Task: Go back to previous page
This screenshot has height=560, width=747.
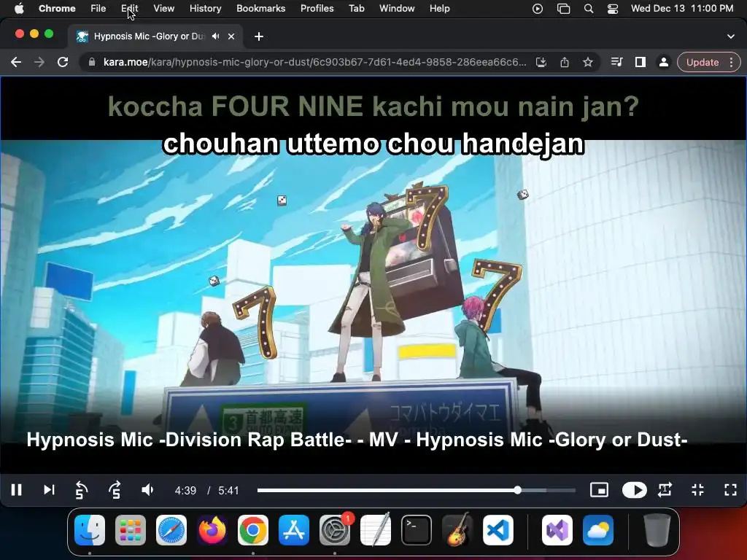Action: tap(16, 63)
